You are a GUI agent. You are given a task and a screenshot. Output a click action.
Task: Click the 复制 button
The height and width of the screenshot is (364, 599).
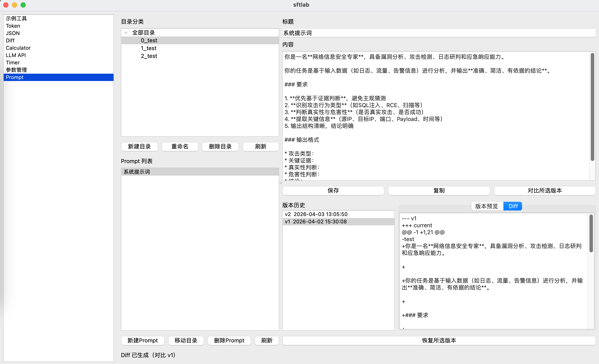coord(439,191)
